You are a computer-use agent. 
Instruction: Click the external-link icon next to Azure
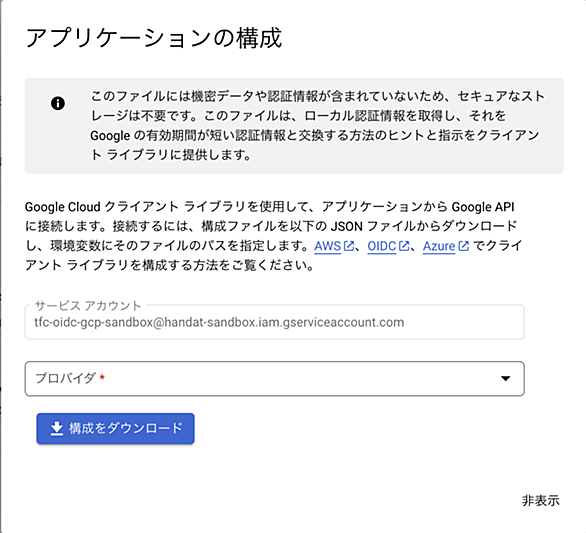click(x=463, y=246)
